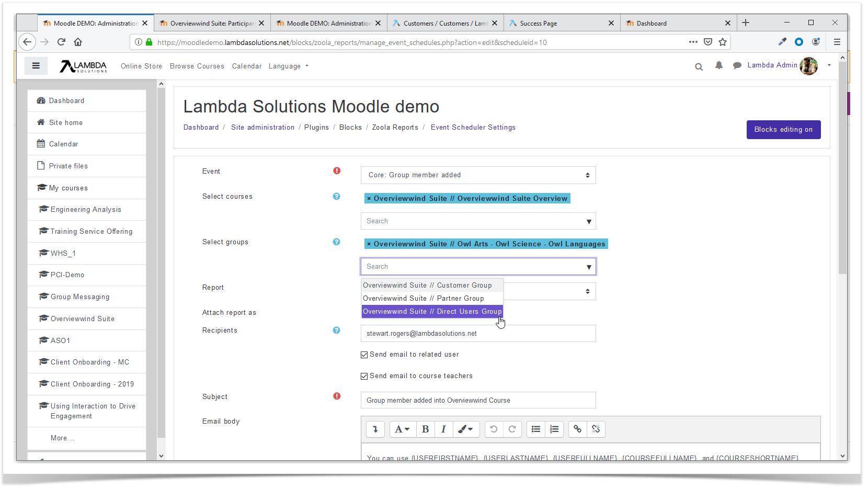Image resolution: width=868 pixels, height=489 pixels.
Task: Click the Recipients email input field
Action: [478, 334]
